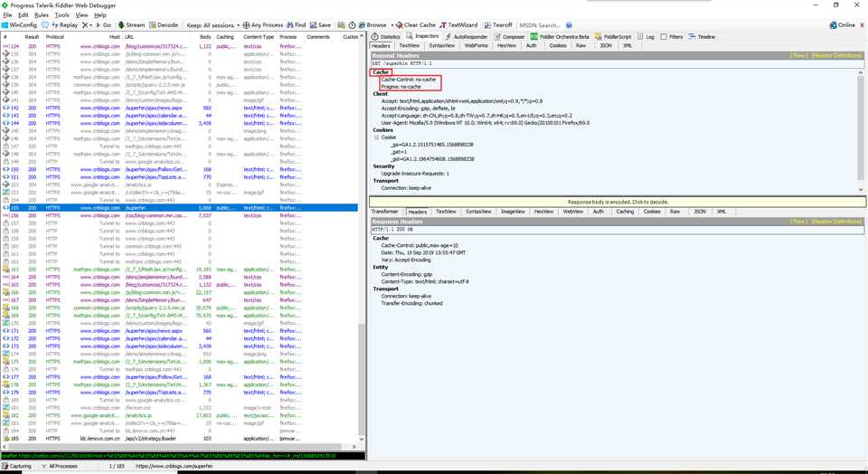Open the Browse dropdown arrow
Screen dimensions: 868x474
click(x=392, y=25)
